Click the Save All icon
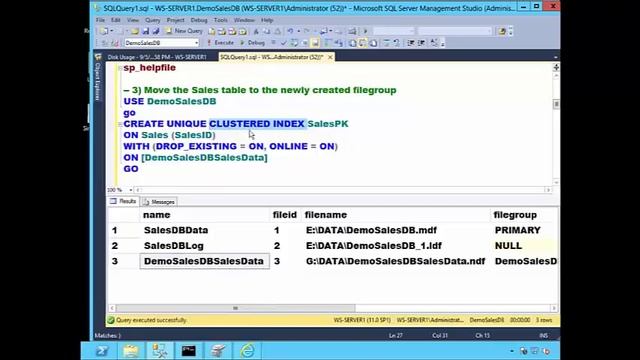The image size is (640, 360). coord(156,31)
